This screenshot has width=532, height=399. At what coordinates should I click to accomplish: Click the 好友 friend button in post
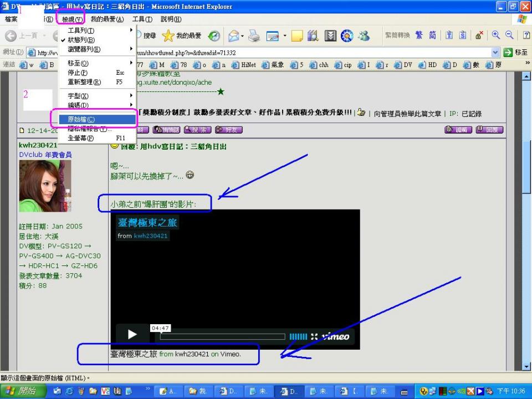[x=229, y=130]
